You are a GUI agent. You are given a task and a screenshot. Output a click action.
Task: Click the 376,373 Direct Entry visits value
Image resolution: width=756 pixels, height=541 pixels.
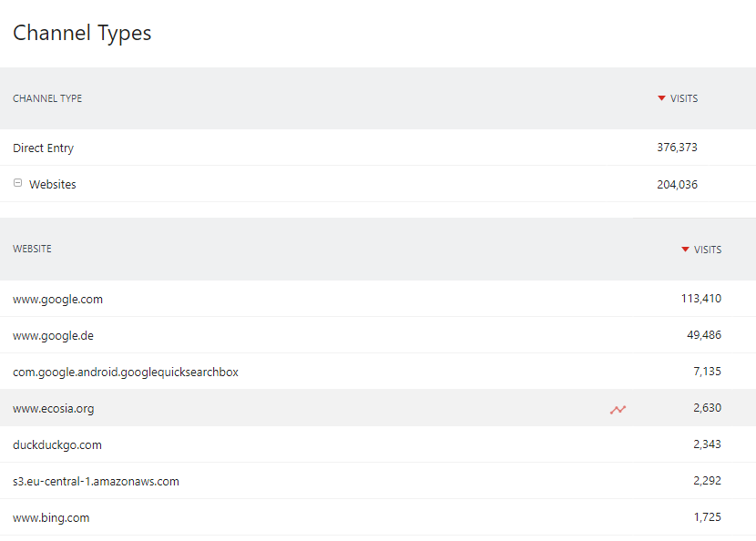[x=677, y=147]
